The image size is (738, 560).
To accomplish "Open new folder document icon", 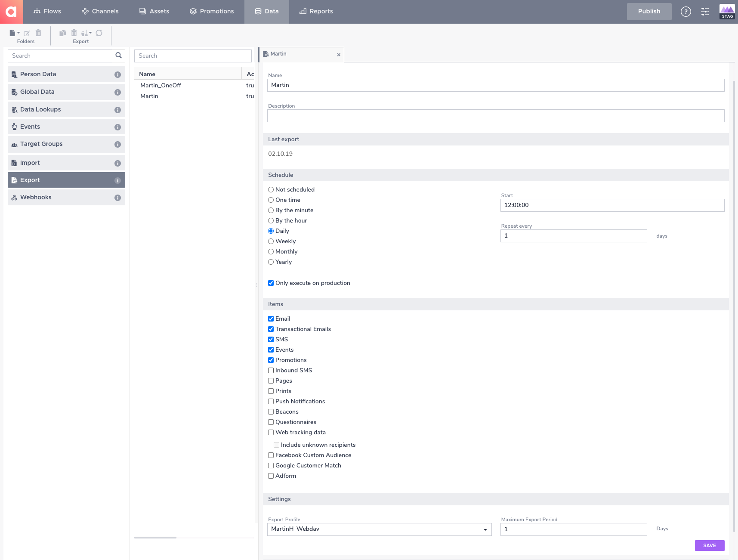I will coord(14,33).
